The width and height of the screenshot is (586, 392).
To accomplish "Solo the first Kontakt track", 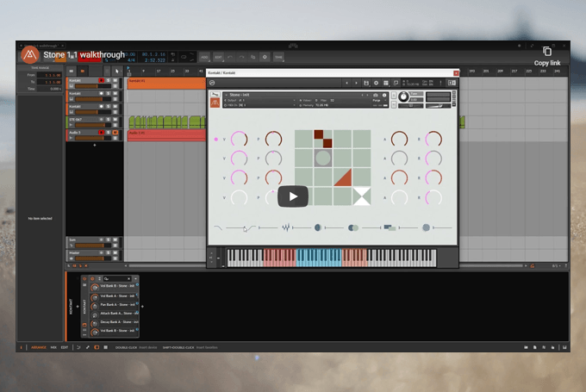I will click(x=108, y=80).
